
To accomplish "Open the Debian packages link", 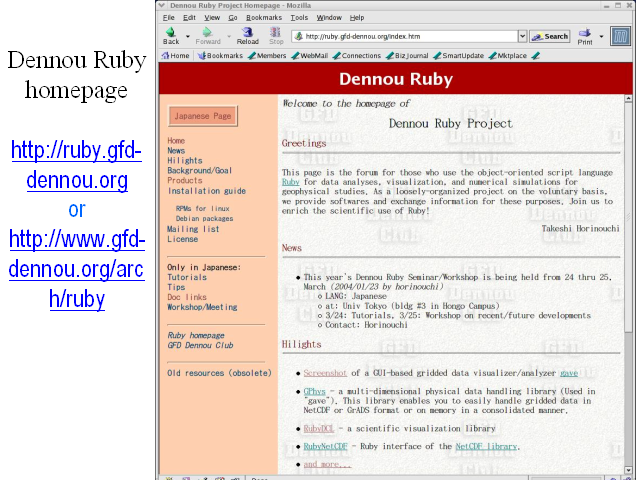I will [x=204, y=218].
